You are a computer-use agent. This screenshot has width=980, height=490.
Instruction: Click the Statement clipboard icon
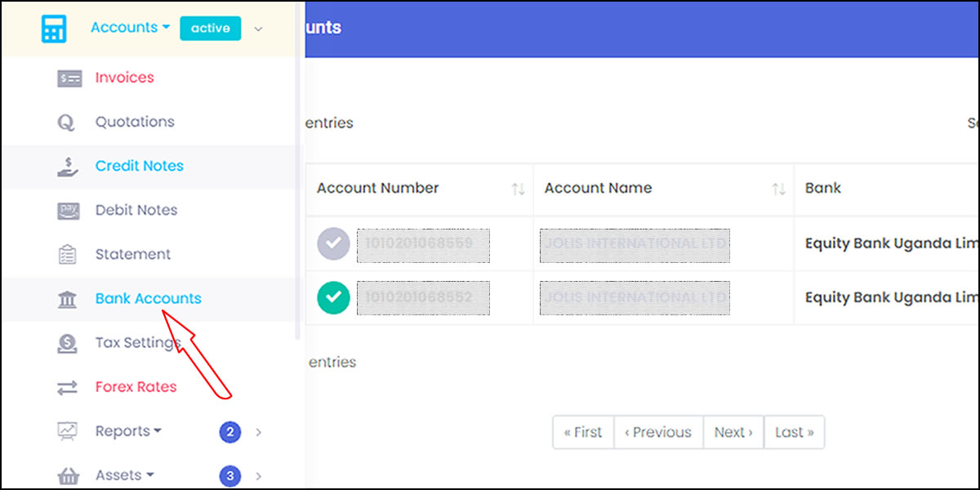tap(68, 255)
